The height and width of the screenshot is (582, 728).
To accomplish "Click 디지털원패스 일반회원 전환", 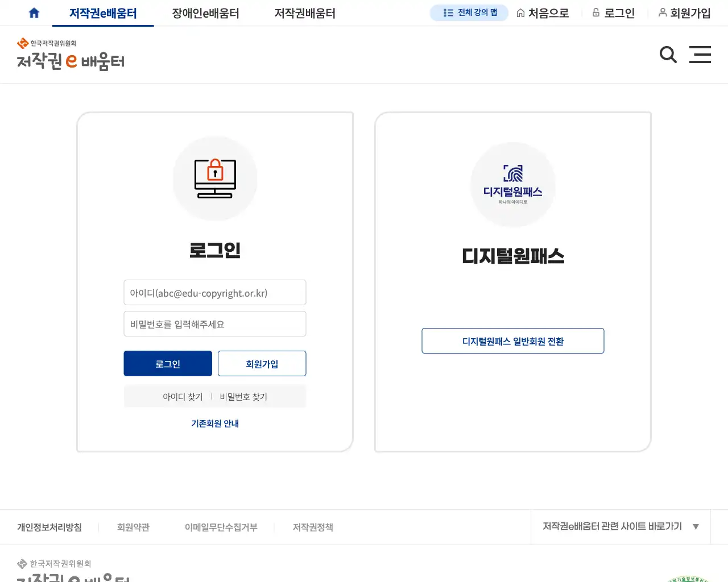I will click(x=512, y=340).
